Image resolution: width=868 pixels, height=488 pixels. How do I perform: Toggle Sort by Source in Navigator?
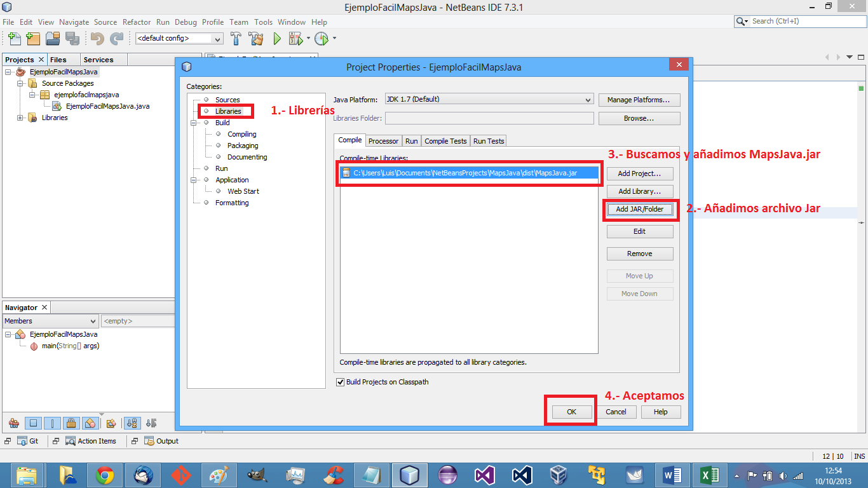[x=151, y=423]
